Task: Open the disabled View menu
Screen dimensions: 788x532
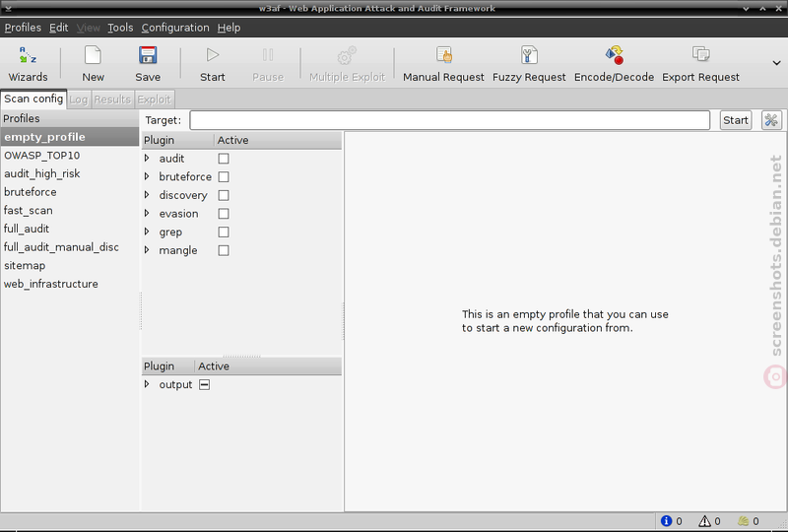Action: [88, 28]
